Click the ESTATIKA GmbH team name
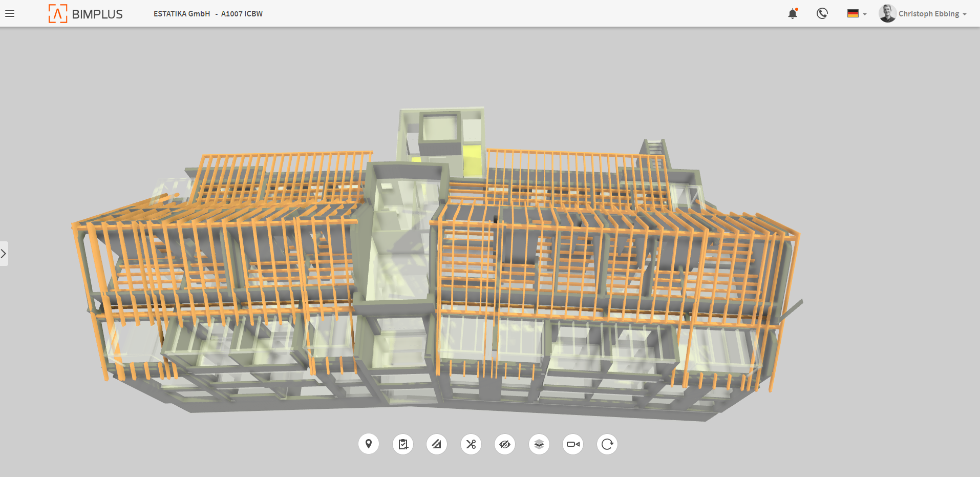 [182, 14]
